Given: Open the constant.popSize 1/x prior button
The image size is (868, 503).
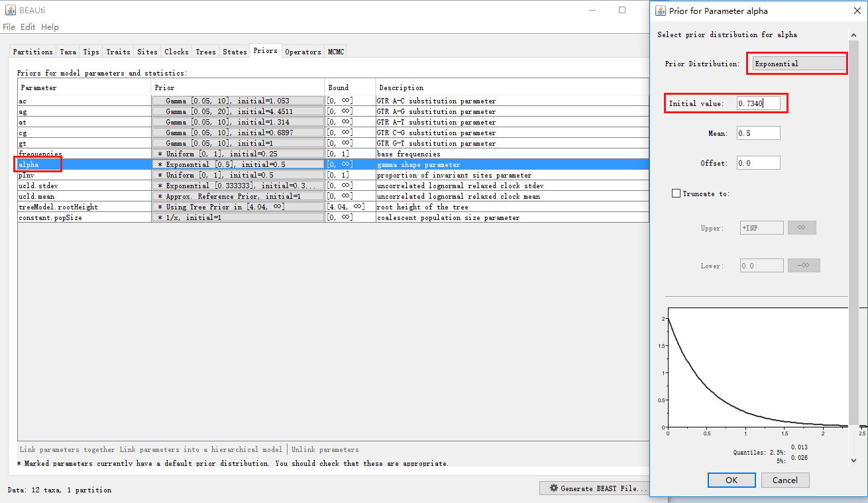Looking at the screenshot, I should 238,217.
